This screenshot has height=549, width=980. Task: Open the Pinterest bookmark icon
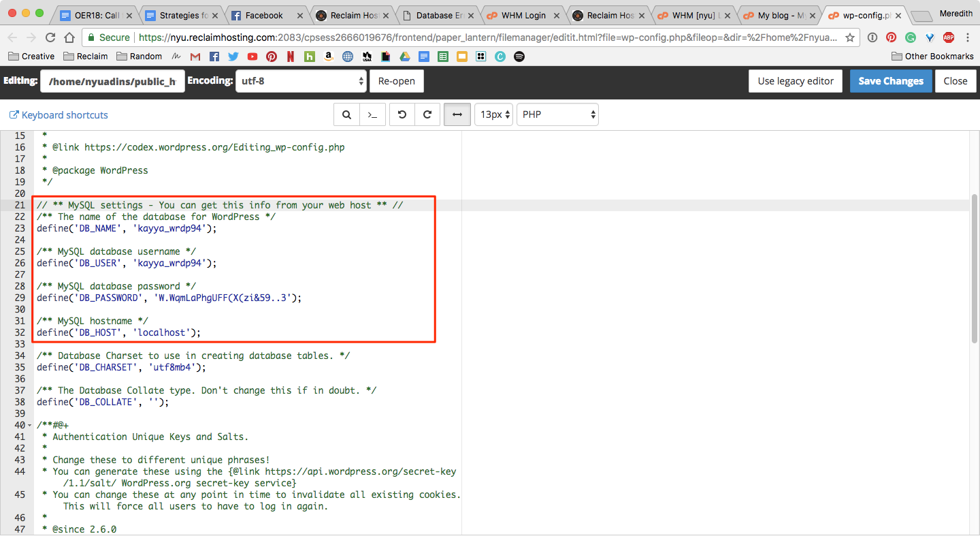point(272,57)
